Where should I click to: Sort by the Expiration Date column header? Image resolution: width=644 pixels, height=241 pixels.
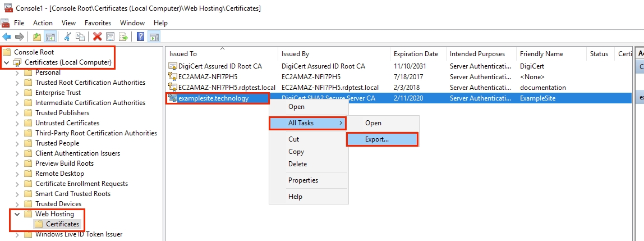tap(416, 54)
